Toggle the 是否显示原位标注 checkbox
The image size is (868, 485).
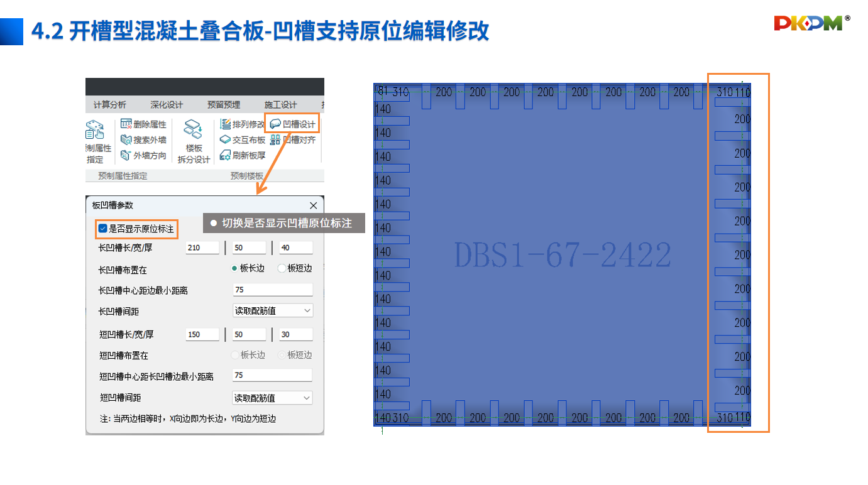point(102,229)
